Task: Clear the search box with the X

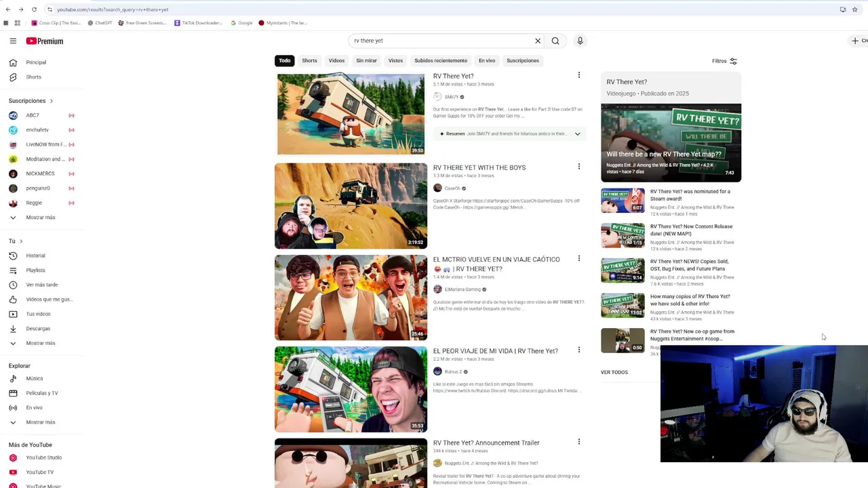Action: pos(538,41)
